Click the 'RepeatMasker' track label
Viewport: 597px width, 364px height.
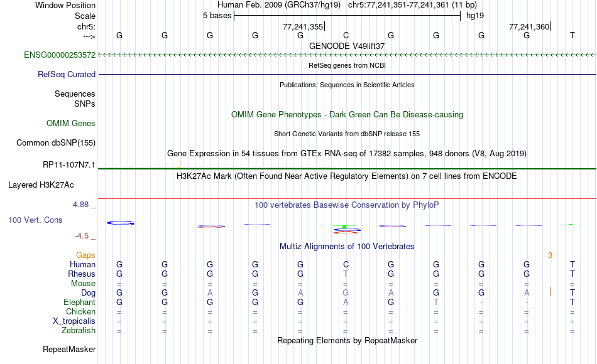pos(69,349)
